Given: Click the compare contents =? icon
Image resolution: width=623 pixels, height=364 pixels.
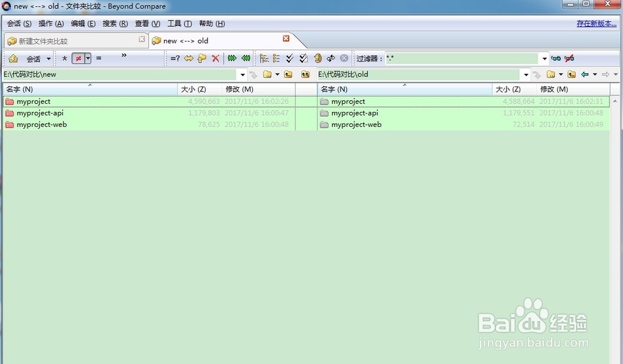Looking at the screenshot, I should pyautogui.click(x=173, y=58).
